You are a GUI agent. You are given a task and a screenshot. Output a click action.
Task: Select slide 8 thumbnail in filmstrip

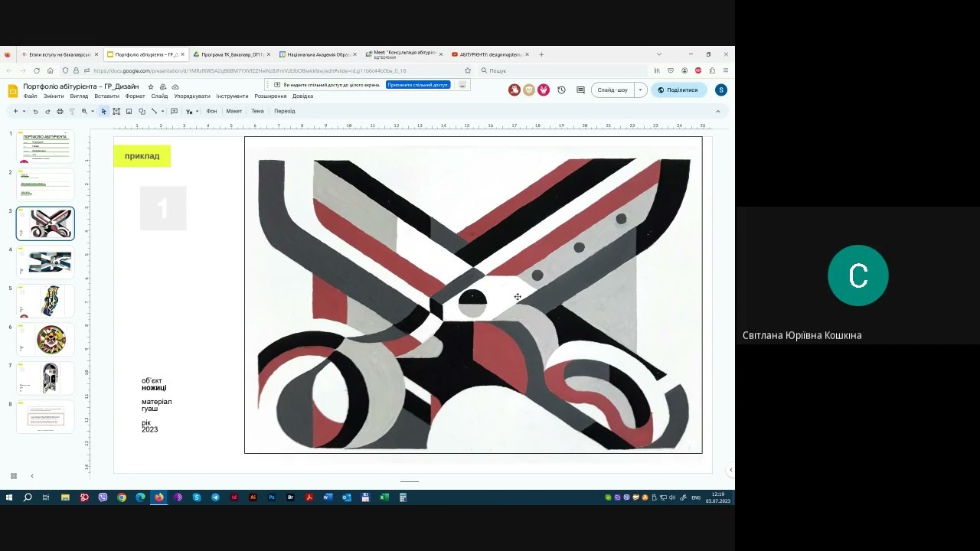coord(45,417)
